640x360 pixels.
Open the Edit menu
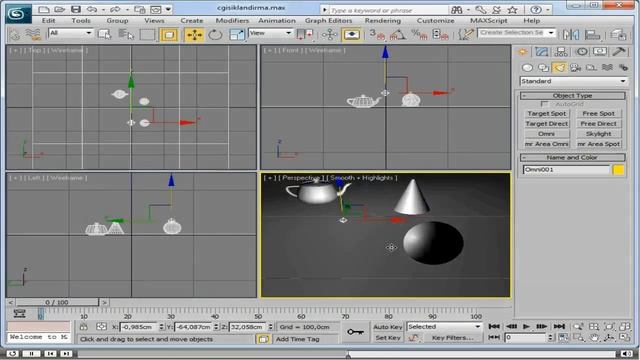coord(48,20)
